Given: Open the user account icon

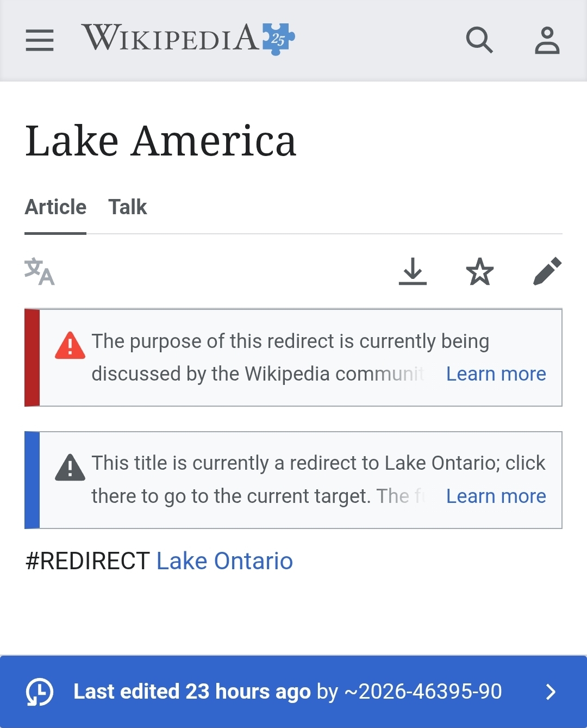Looking at the screenshot, I should 547,40.
